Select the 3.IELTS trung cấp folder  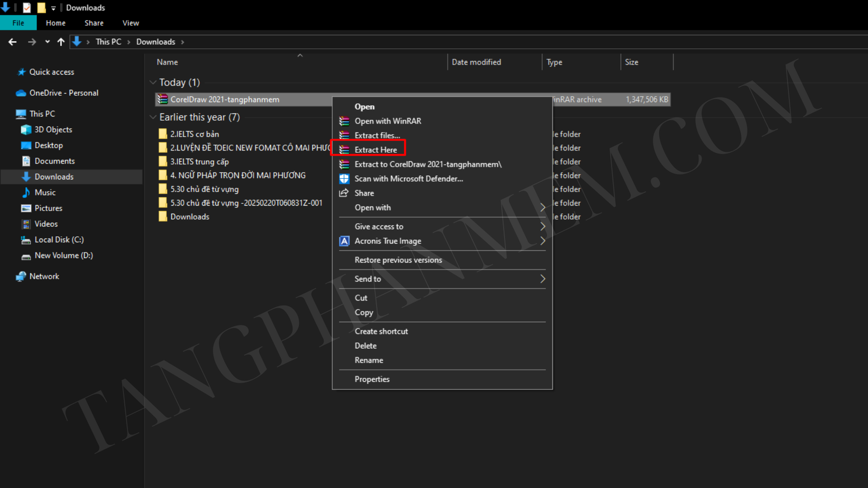(x=199, y=162)
